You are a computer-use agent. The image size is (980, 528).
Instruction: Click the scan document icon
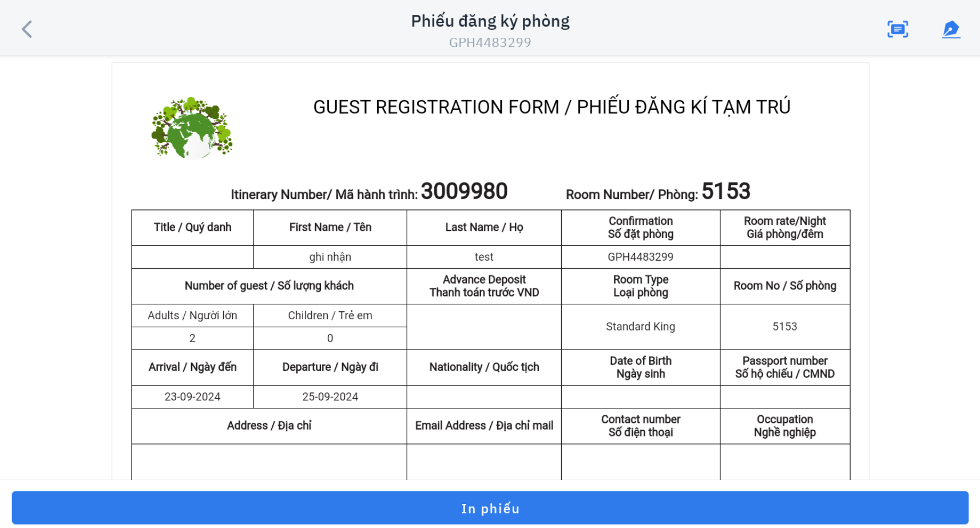pos(898,29)
